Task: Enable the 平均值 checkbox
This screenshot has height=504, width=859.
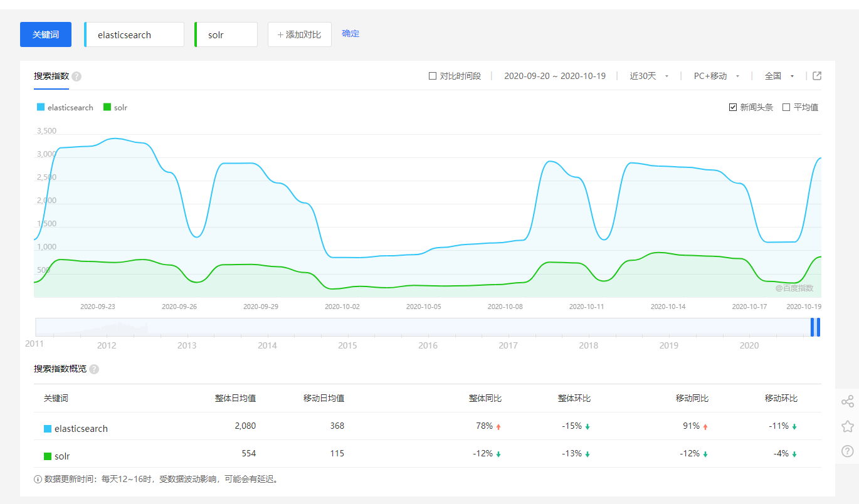Action: click(786, 107)
